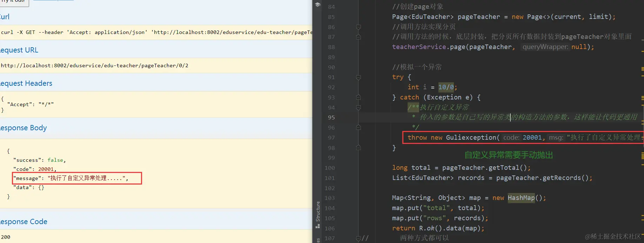
Task: Click the Request URL heading
Action: pyautogui.click(x=19, y=50)
